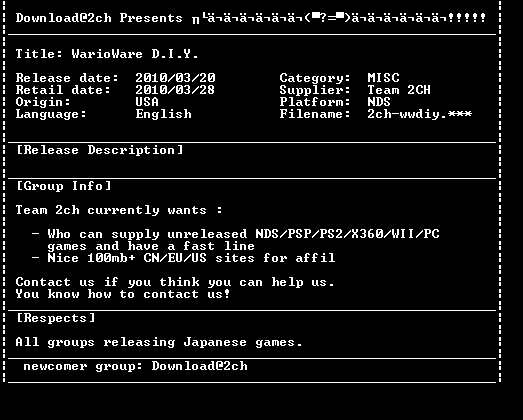Screen dimensions: 523x420
Task: Click the Origin value 'USA'
Action: click(147, 102)
